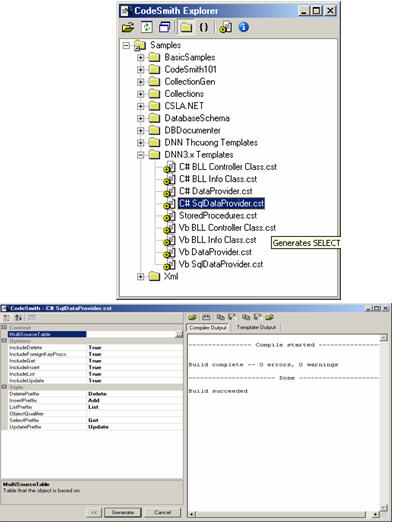This screenshot has height=525, width=395.
Task: Expand the Collections folder
Action: coord(141,94)
